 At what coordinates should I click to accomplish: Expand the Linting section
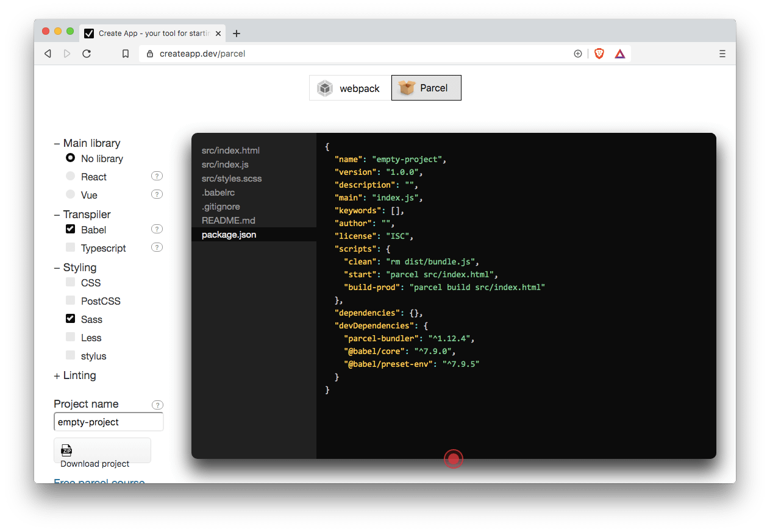pos(55,375)
